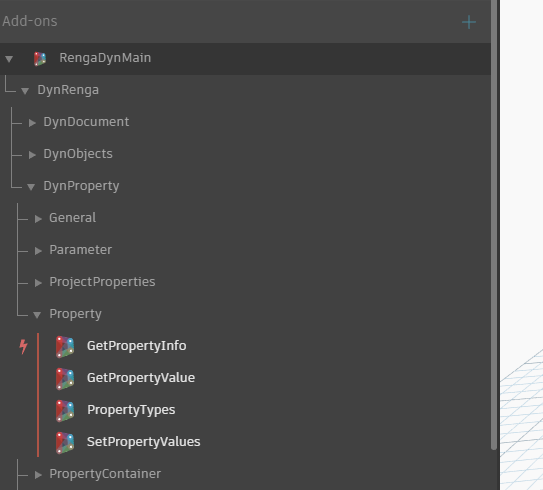Expand the PropertyContainer arrow
The image size is (543, 490).
(x=38, y=475)
